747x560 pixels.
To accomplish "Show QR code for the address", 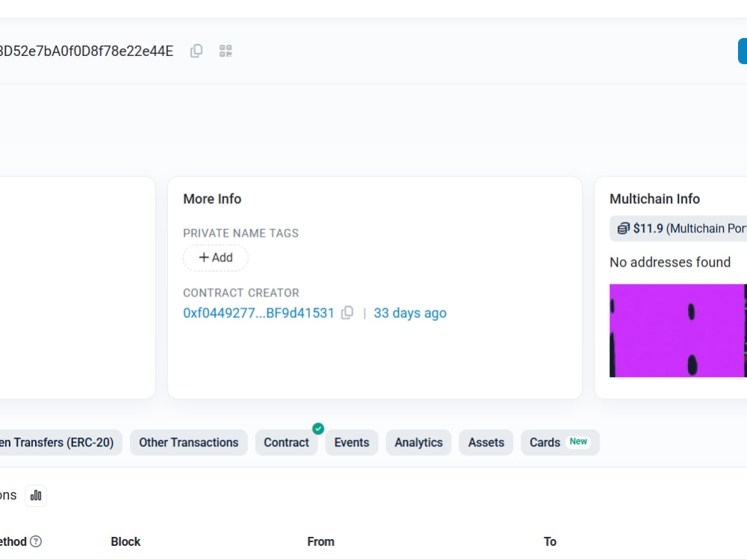I will click(226, 51).
